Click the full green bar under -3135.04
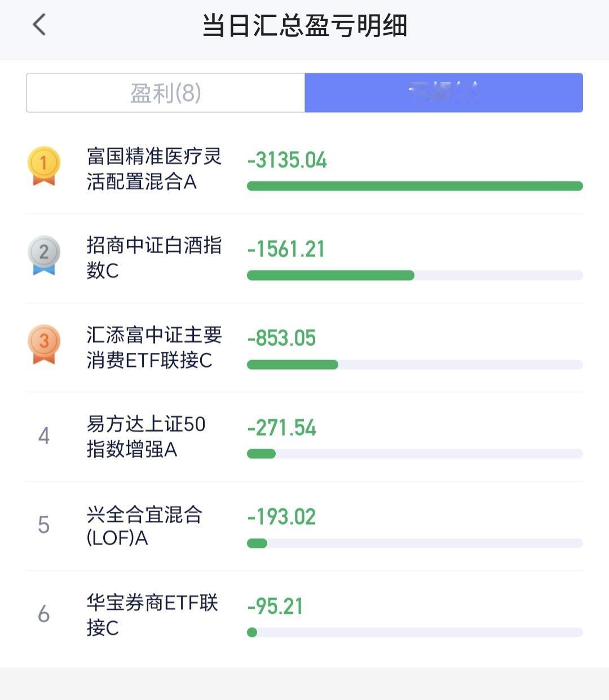 coord(415,186)
